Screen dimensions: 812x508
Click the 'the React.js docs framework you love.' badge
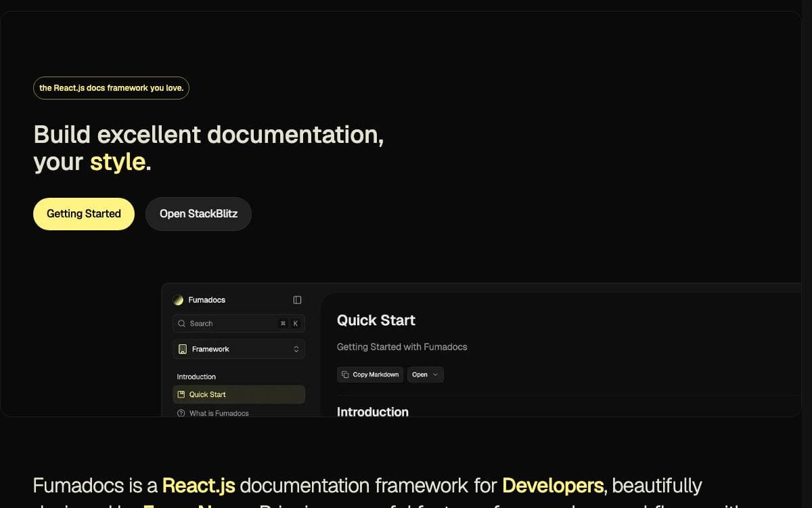(x=111, y=88)
